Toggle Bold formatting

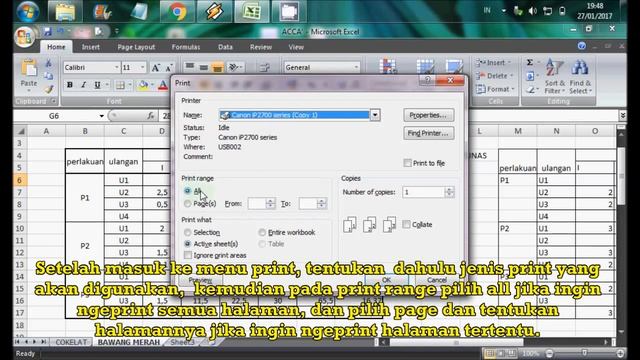point(70,85)
